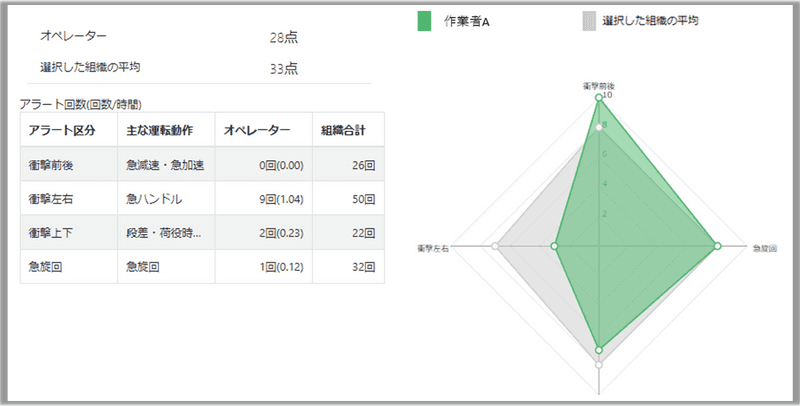Click the 急旋回 axis label on radar chart
The width and height of the screenshot is (800, 406).
pos(764,247)
